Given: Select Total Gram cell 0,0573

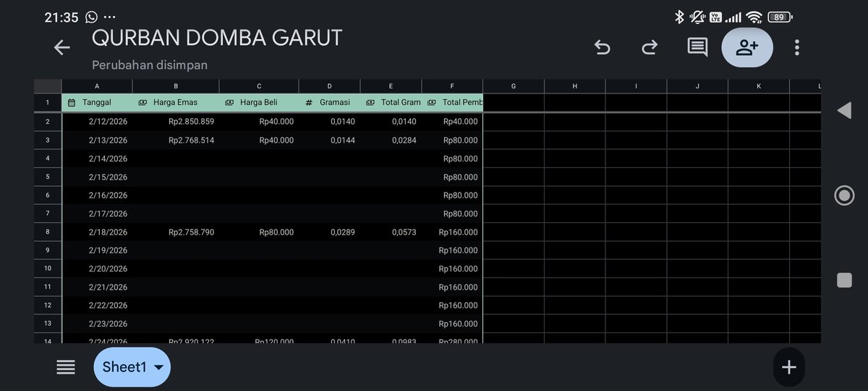Looking at the screenshot, I should (x=391, y=232).
